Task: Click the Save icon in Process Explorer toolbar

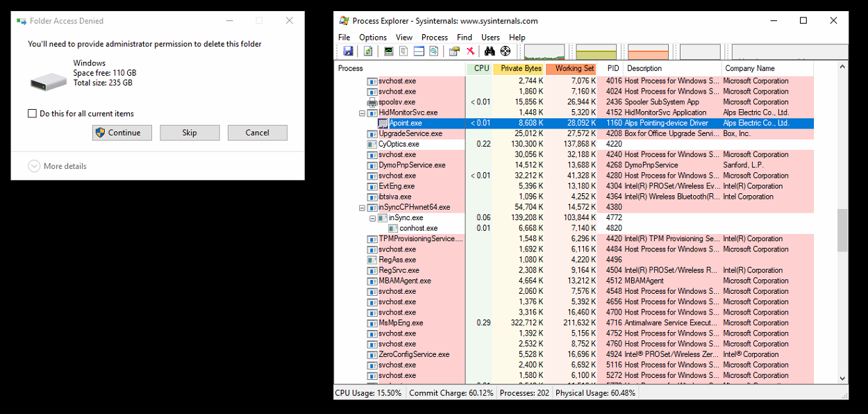Action: (x=348, y=51)
